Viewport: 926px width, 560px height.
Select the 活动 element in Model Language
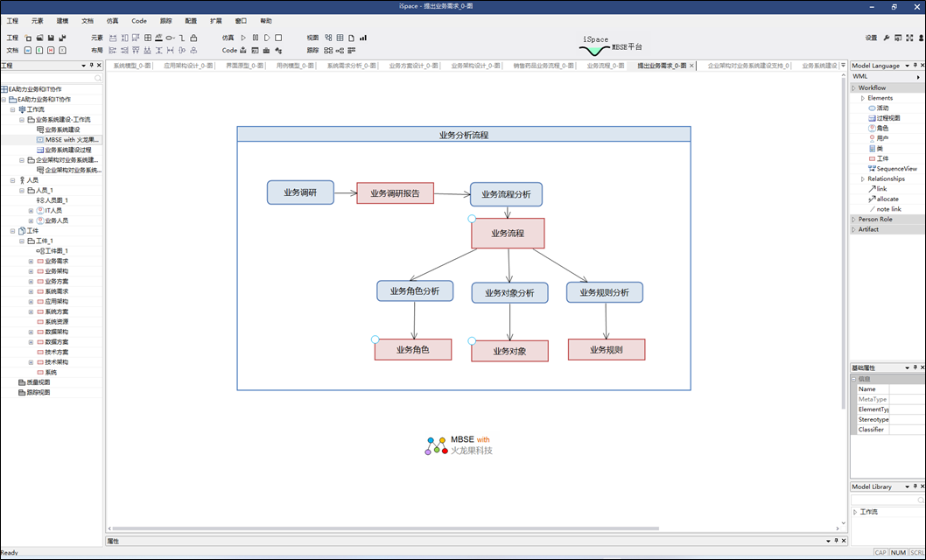pyautogui.click(x=882, y=108)
